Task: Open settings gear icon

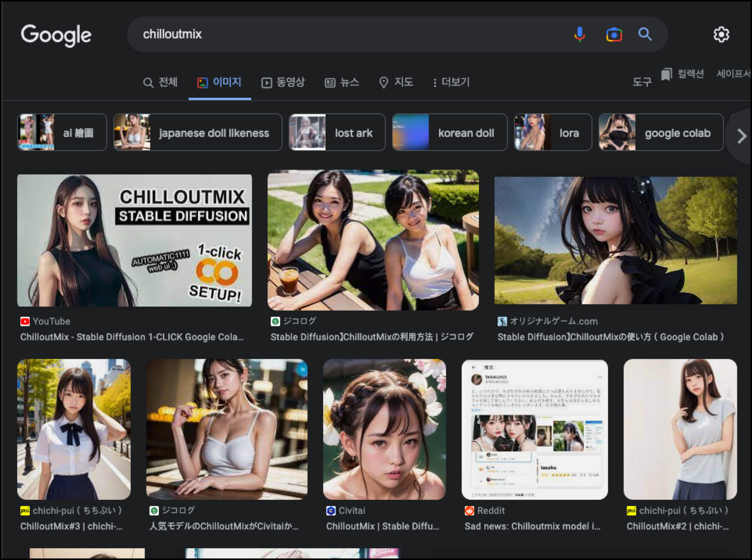Action: tap(721, 34)
